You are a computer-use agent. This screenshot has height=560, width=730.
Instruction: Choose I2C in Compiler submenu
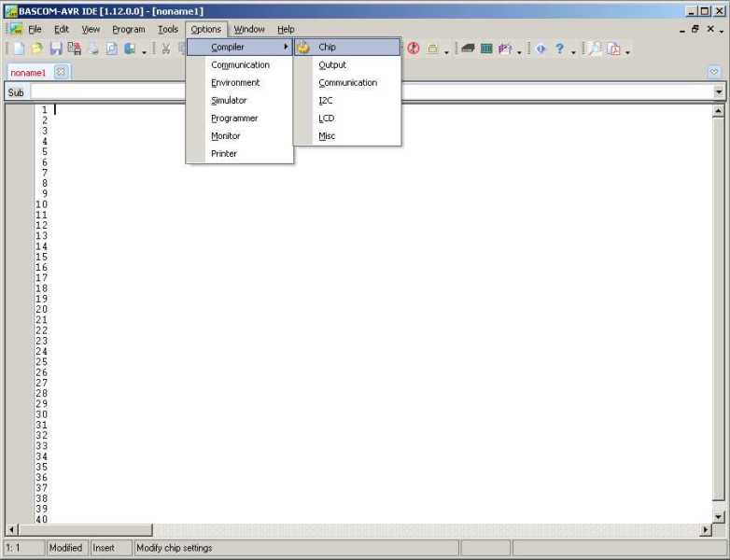coord(347,100)
